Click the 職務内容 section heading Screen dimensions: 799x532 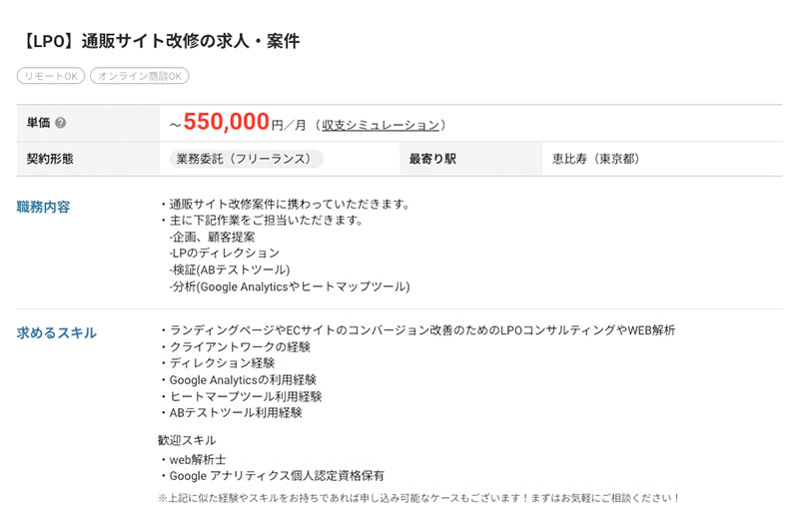[x=43, y=207]
